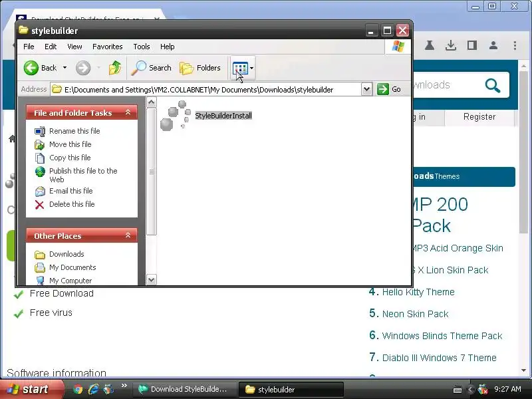Expand the Views dropdown arrow

[x=252, y=68]
